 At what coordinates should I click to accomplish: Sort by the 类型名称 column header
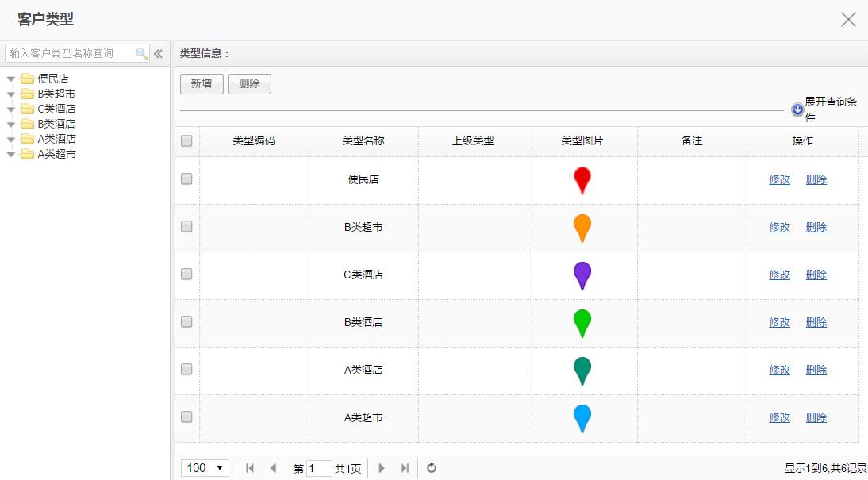(x=363, y=141)
